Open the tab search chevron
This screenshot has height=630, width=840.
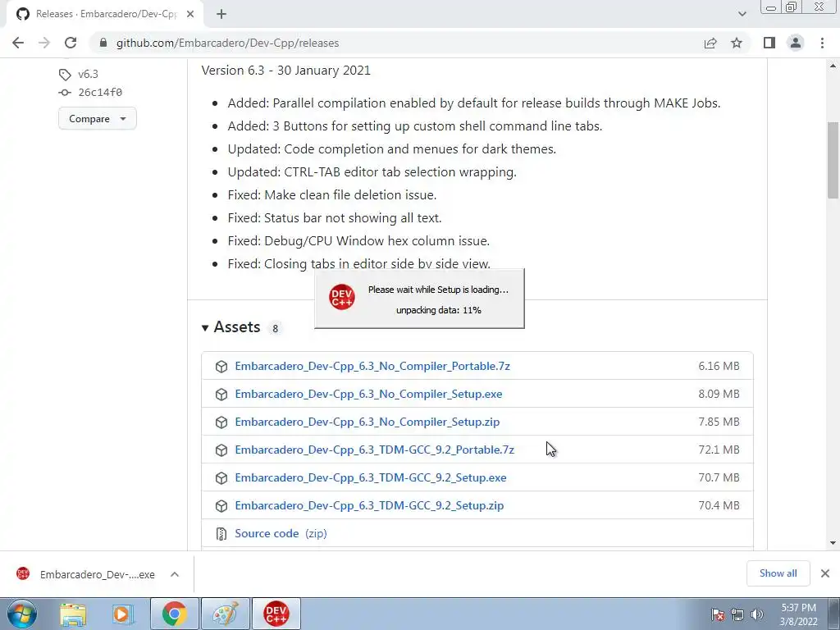[742, 15]
